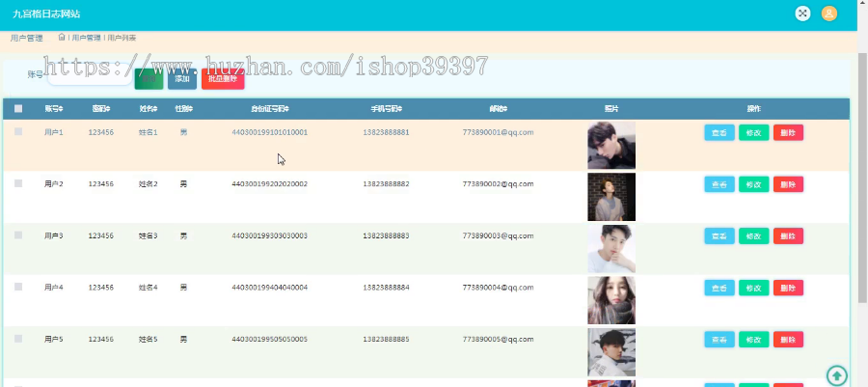
Task: Delete 用户1 with 删除 button
Action: pyautogui.click(x=788, y=133)
